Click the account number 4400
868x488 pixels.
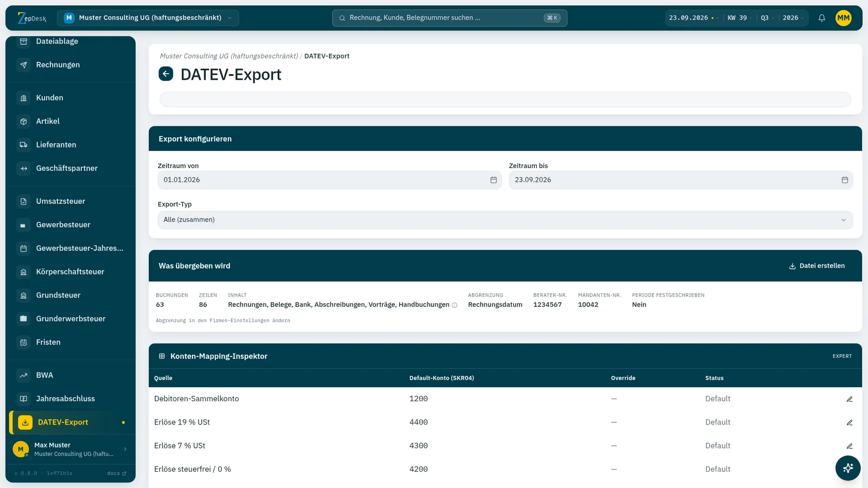418,422
